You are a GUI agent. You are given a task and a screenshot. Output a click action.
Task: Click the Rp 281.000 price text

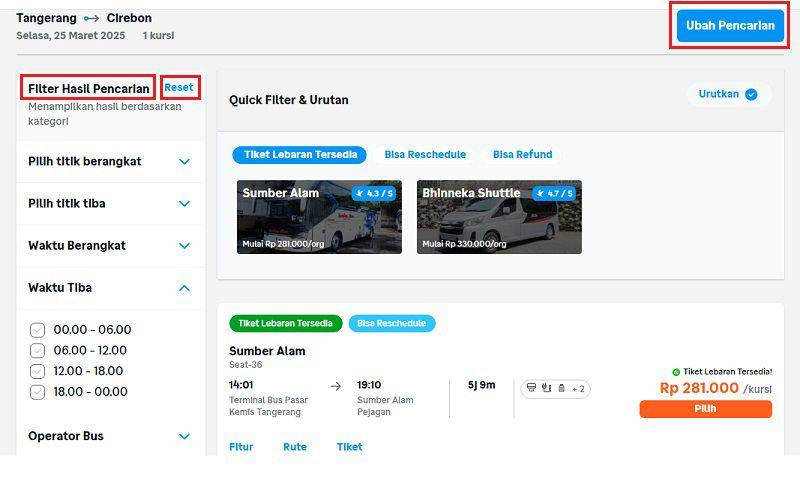[x=699, y=388]
